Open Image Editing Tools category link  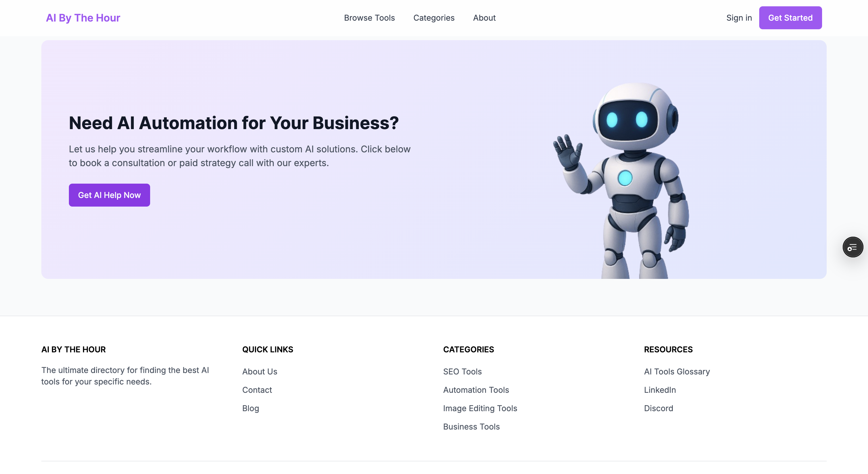point(480,408)
